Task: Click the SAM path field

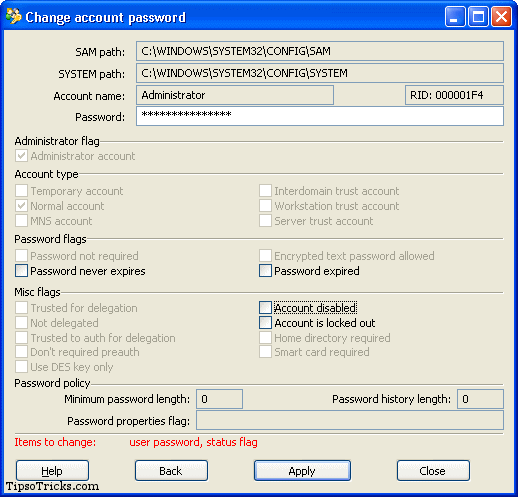Action: pyautogui.click(x=320, y=51)
